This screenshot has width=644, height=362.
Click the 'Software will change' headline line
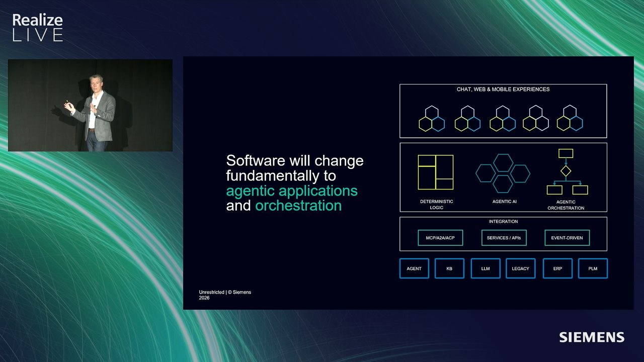pyautogui.click(x=295, y=161)
